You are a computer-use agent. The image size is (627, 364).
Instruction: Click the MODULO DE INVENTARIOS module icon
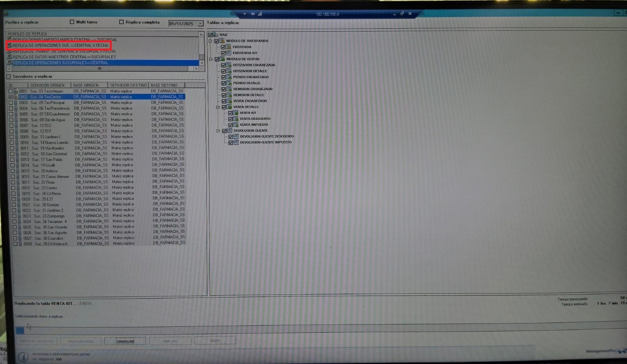click(x=222, y=41)
